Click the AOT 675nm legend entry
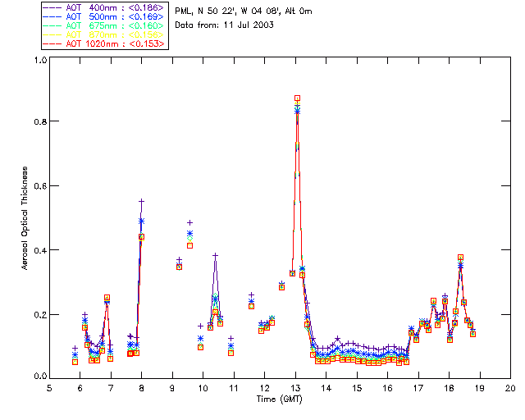Image resolution: width=525 pixels, height=420 pixels. click(104, 25)
